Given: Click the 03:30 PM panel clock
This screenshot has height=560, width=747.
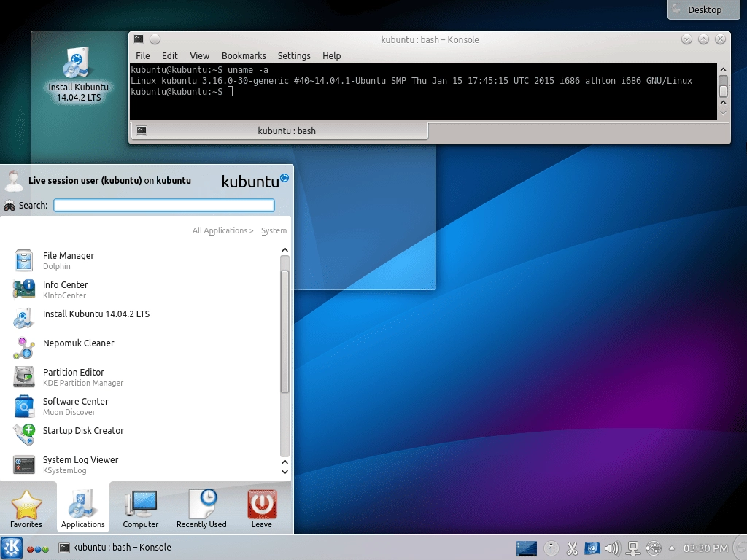Looking at the screenshot, I should [705, 548].
